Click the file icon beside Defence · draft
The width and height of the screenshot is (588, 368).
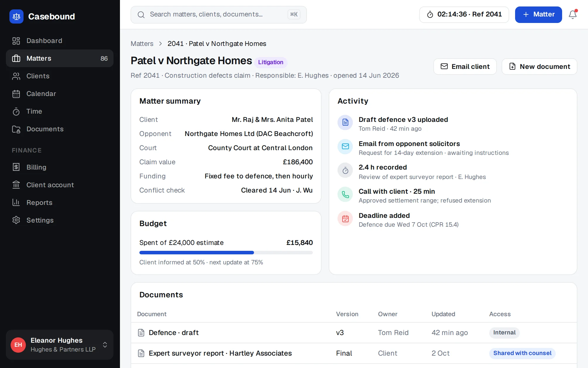141,333
